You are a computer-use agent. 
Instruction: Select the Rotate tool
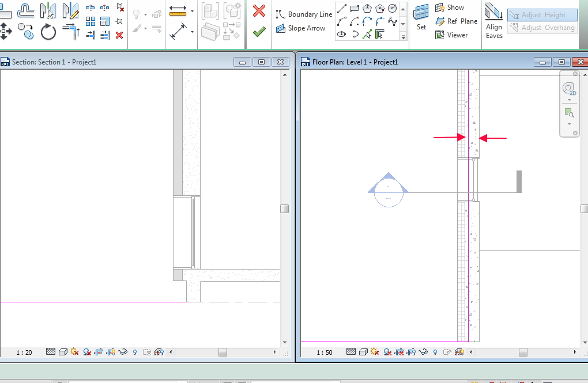pos(48,32)
